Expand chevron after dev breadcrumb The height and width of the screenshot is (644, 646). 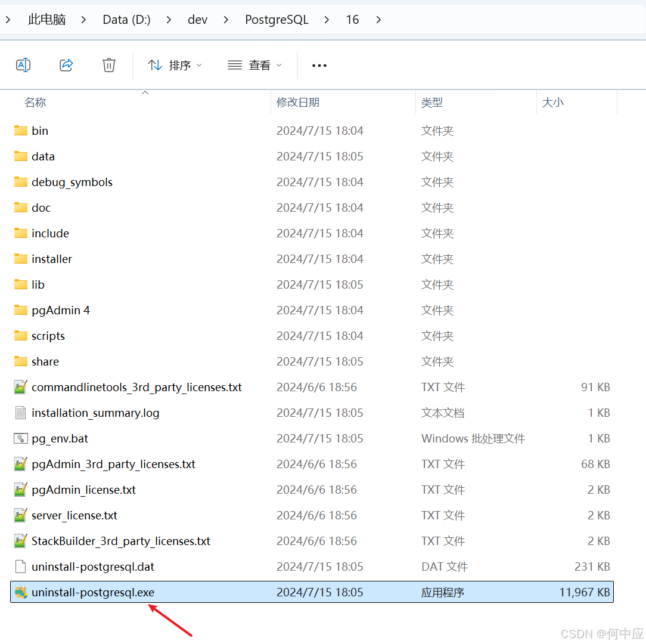pyautogui.click(x=226, y=19)
